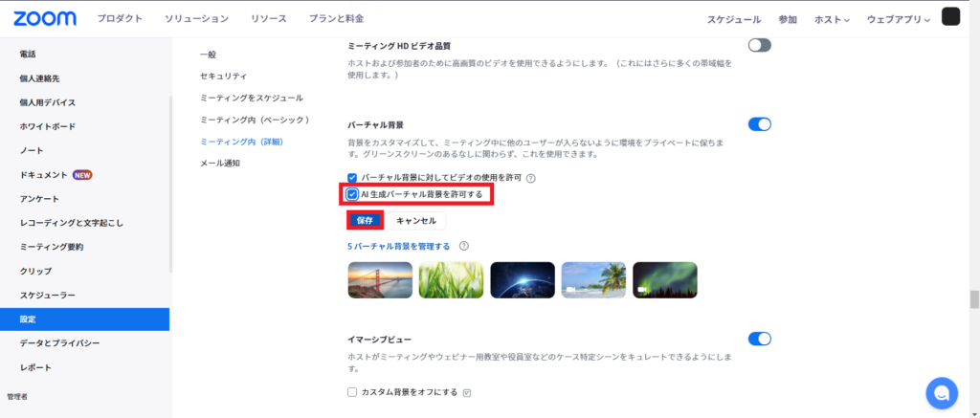Check the カスタム背景をオフにする checkbox
Viewport: 980px width, 418px height.
pyautogui.click(x=352, y=392)
